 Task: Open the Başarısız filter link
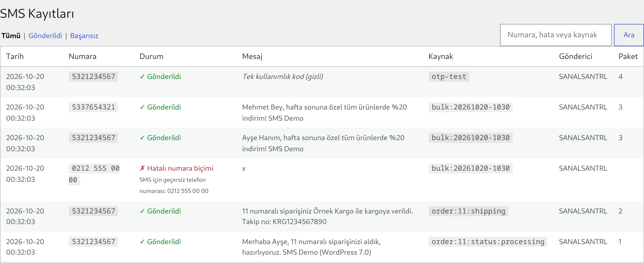84,36
